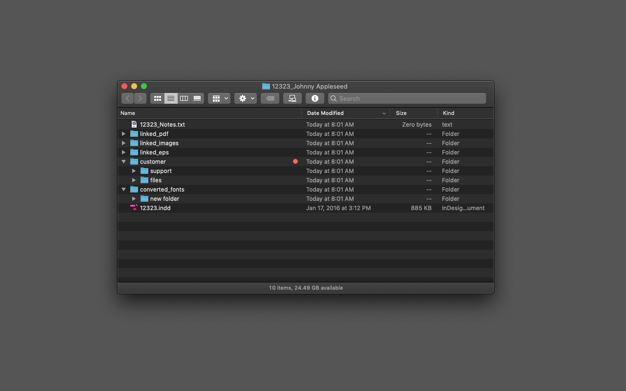This screenshot has width=626, height=391.
Task: Click the converted_fonts folder icon
Action: click(134, 189)
